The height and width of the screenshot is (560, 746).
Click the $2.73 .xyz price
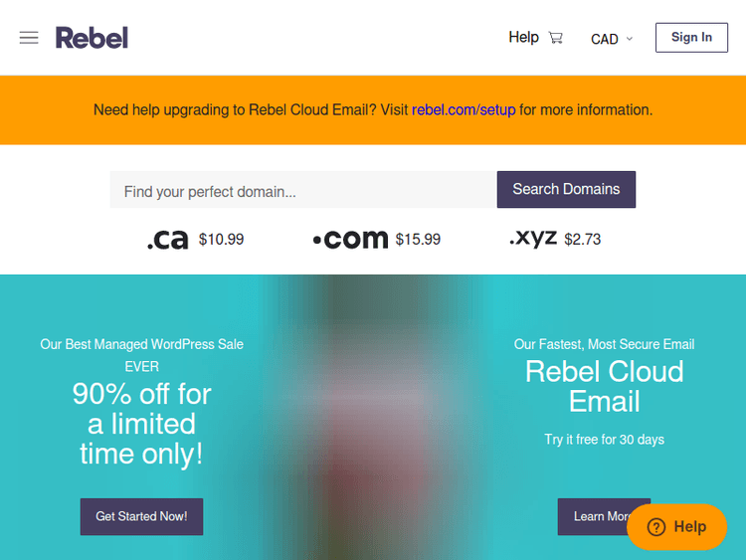click(582, 240)
